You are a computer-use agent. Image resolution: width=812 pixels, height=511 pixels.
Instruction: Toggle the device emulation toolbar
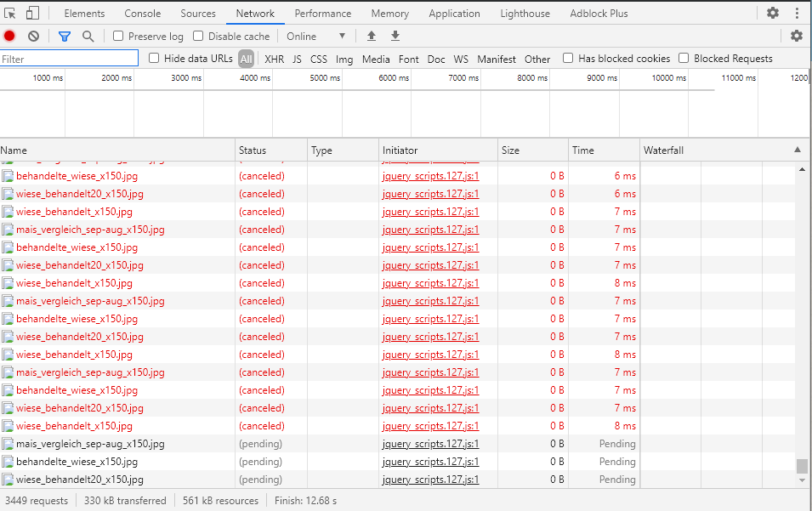coord(33,13)
